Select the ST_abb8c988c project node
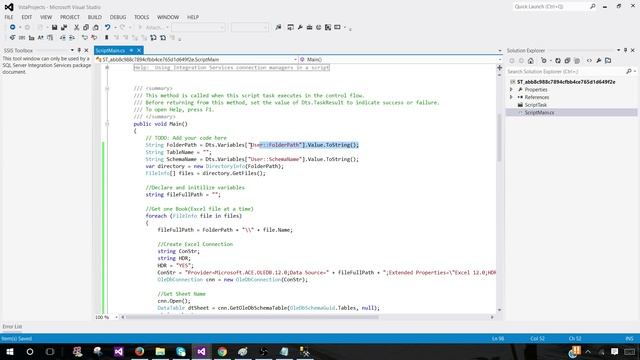 coord(565,82)
